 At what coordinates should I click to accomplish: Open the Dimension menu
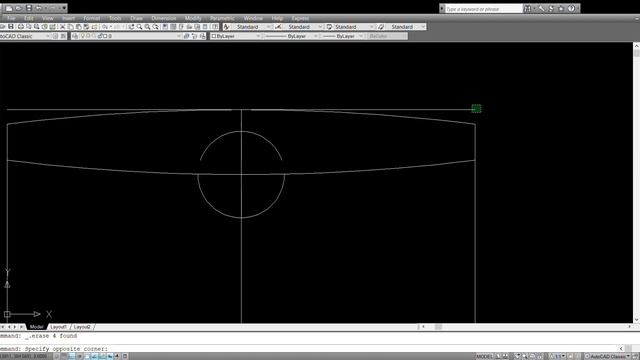click(164, 18)
